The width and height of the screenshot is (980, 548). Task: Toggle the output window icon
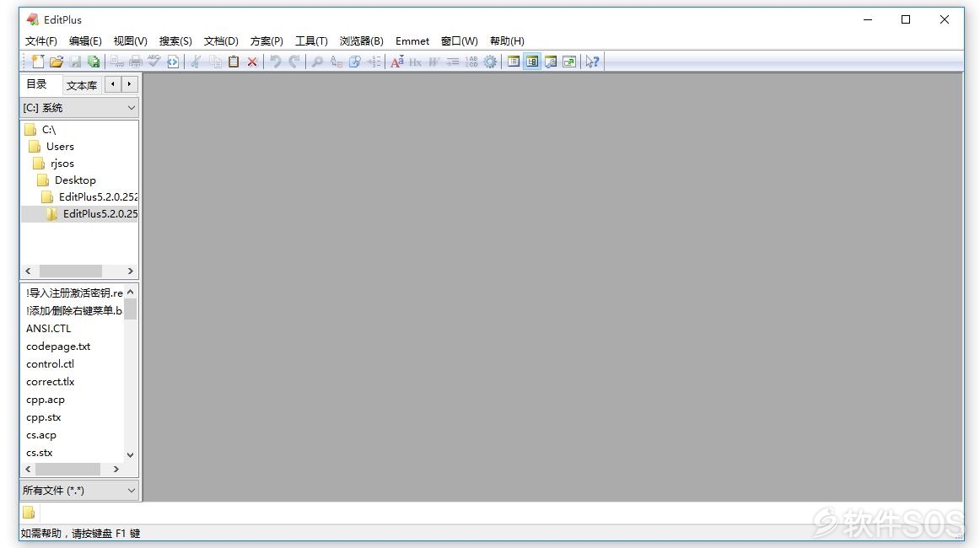click(x=551, y=62)
